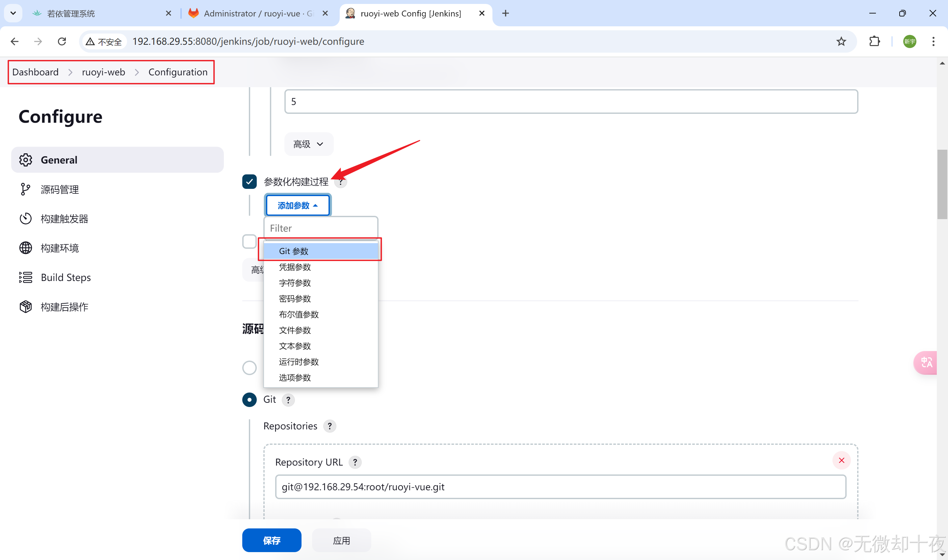Expand the tab list chevron in browser

13,13
